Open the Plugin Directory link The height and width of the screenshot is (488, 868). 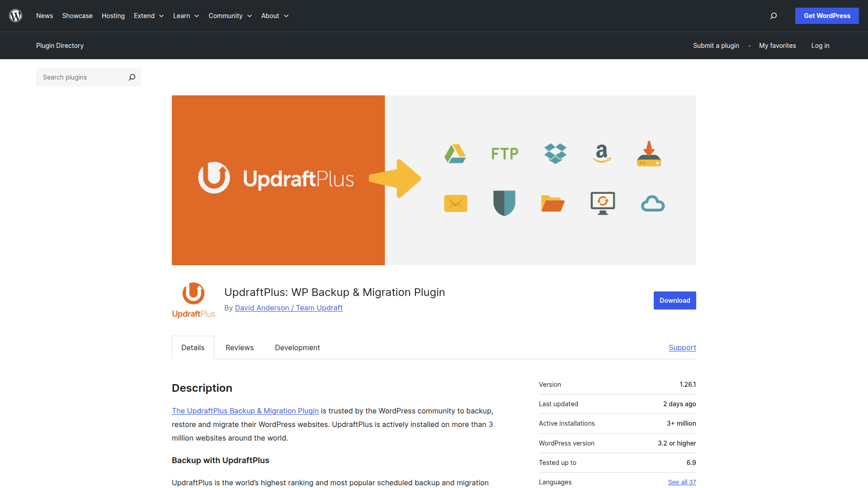60,46
